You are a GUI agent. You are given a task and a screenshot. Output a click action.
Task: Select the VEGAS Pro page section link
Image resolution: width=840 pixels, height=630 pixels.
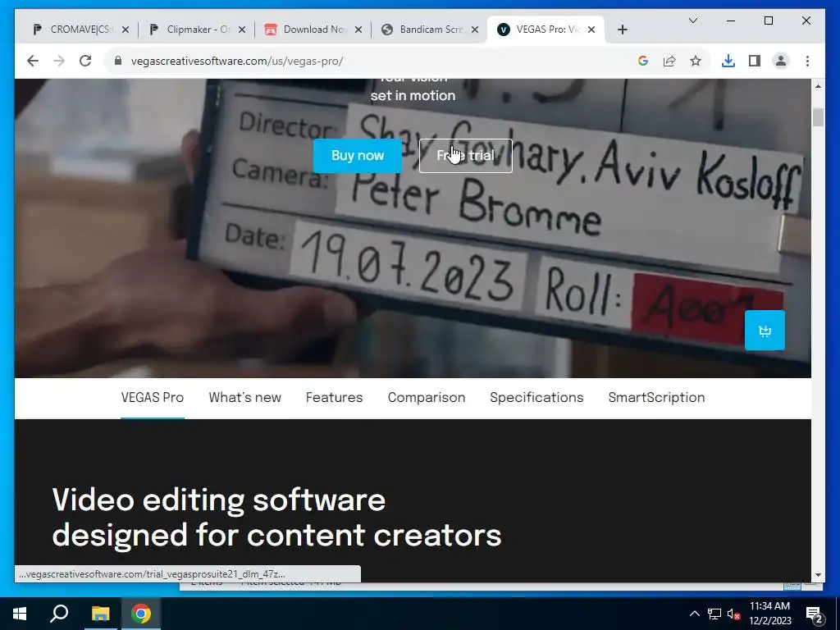(x=152, y=398)
